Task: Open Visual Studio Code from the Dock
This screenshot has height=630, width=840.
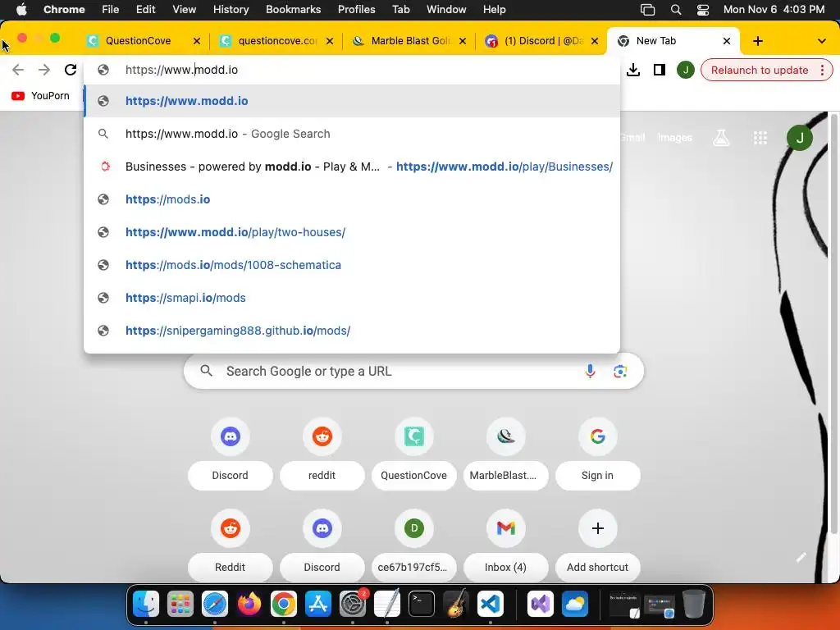Action: point(491,605)
